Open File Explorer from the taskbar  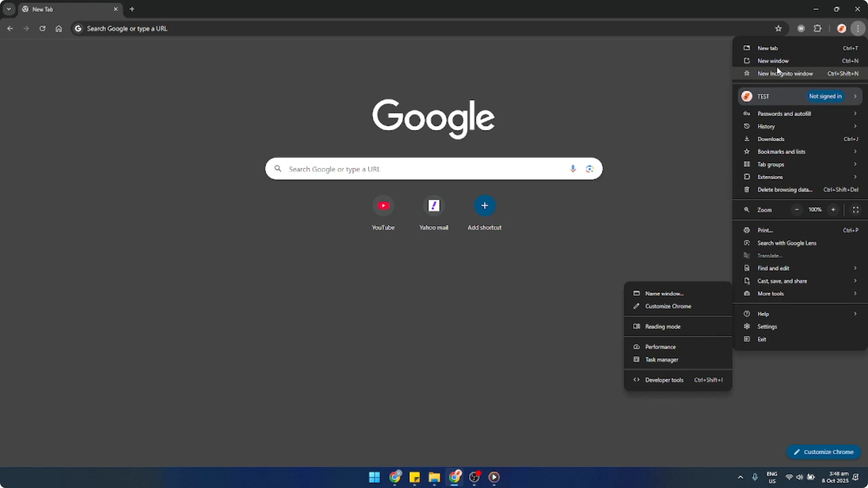pyautogui.click(x=434, y=477)
